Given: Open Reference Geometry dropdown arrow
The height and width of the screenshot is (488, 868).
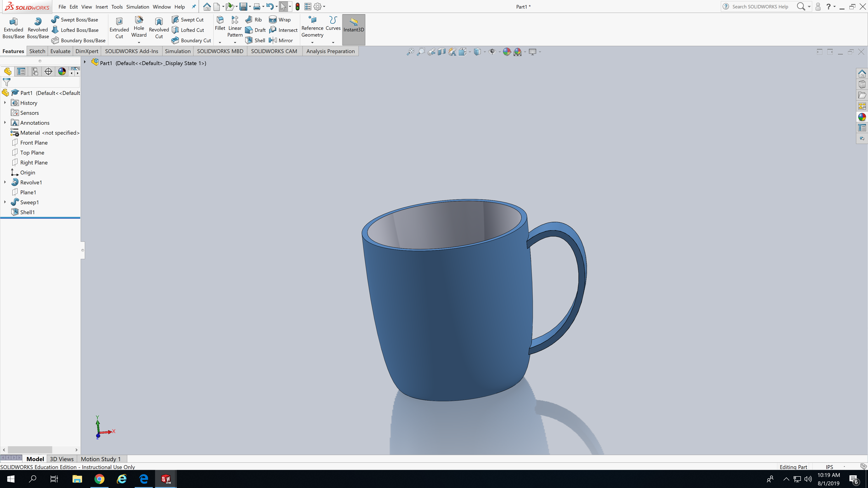Looking at the screenshot, I should pos(312,42).
